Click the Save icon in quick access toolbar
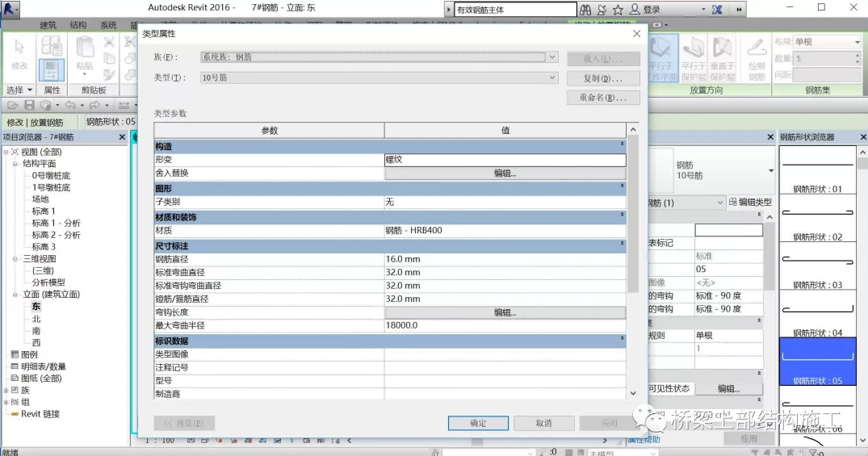 [x=30, y=106]
